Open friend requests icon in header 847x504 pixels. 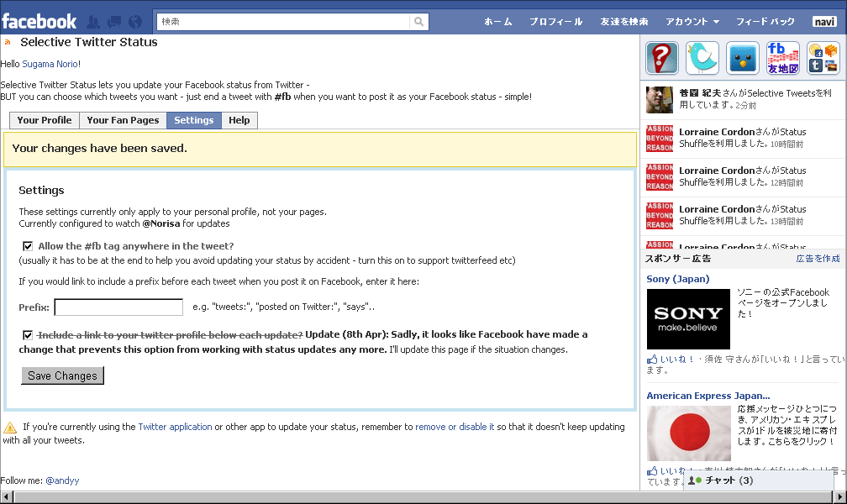coord(93,22)
